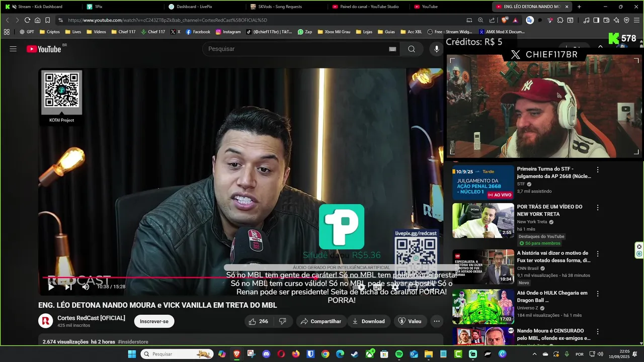Open the taskbar volume speaker icon
The width and height of the screenshot is (644, 362).
pos(600,354)
